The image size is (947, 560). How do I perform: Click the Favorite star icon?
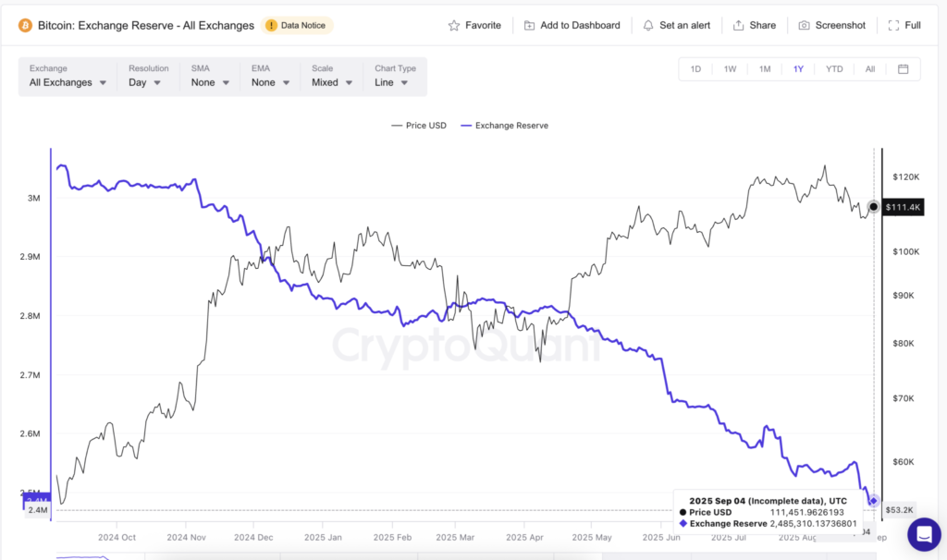(452, 25)
